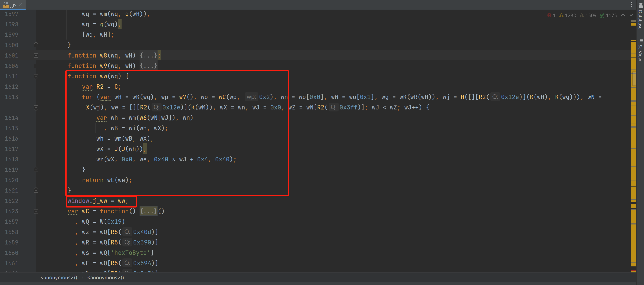This screenshot has height=285, width=644.
Task: Click second <anonymous>() breadcrumb
Action: click(106, 277)
